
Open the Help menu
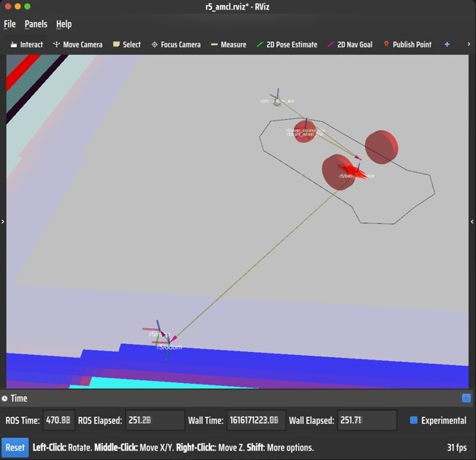click(x=64, y=24)
